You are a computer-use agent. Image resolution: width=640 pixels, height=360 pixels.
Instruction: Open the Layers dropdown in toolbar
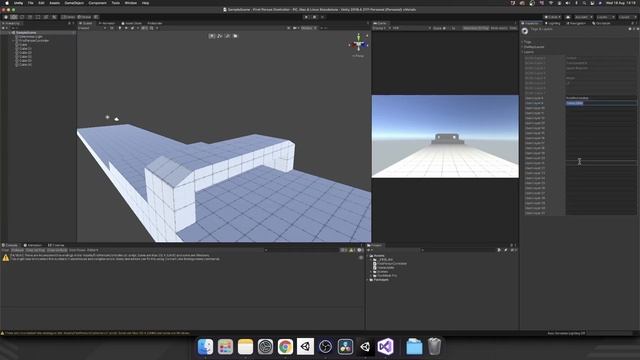coord(606,17)
